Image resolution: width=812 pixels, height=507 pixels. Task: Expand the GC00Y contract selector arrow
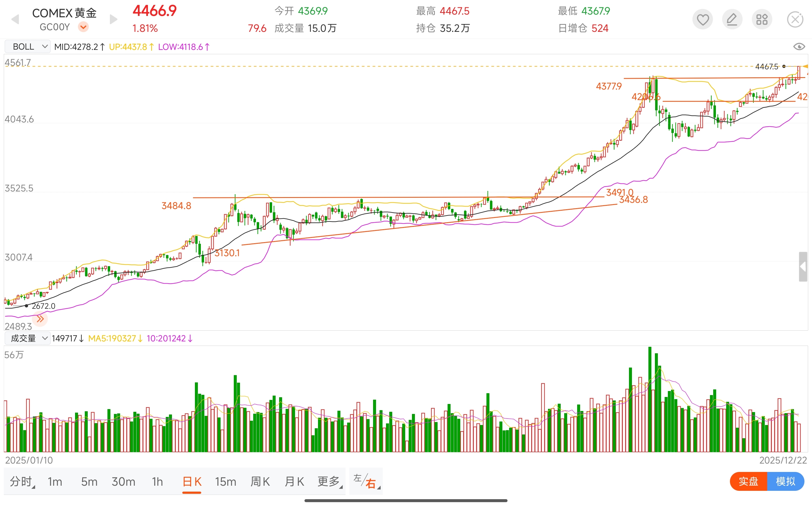83,27
